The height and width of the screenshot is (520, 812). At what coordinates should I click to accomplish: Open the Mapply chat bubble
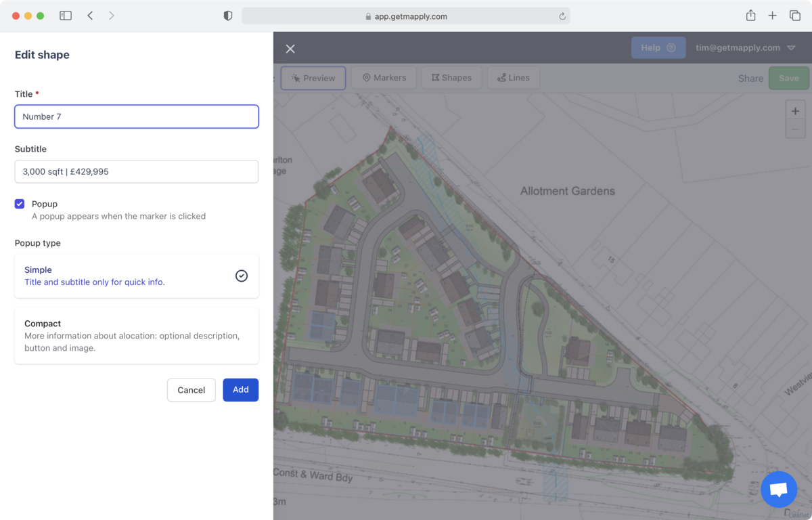pos(778,489)
